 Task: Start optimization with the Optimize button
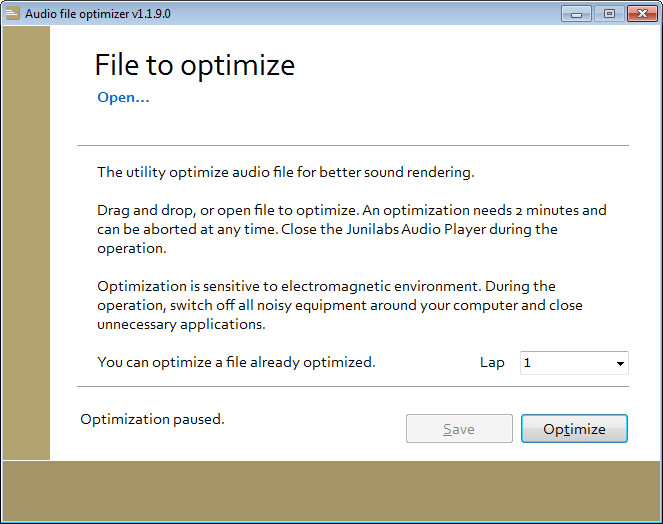tap(574, 429)
